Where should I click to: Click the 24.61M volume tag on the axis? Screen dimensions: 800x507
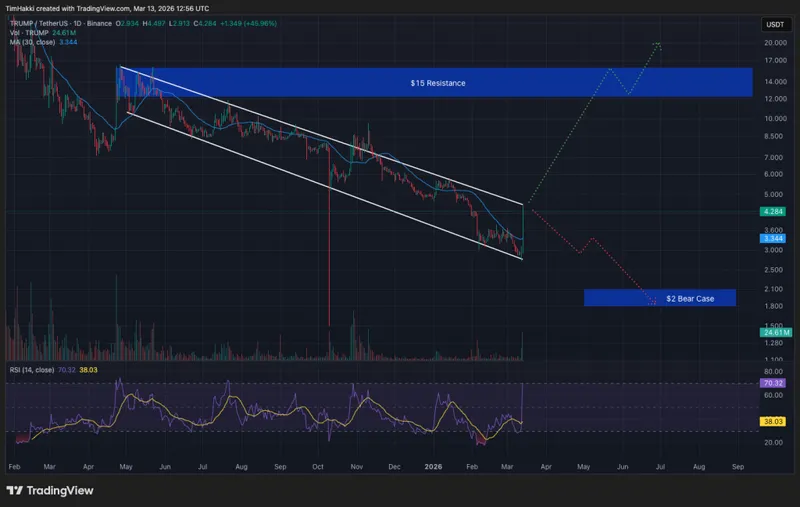[x=776, y=333]
